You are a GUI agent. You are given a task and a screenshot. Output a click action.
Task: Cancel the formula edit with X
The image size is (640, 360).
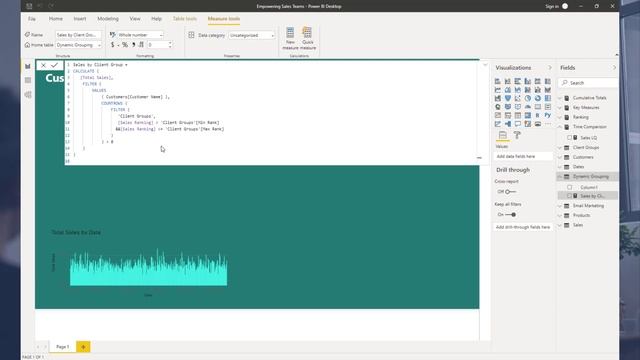[43, 65]
